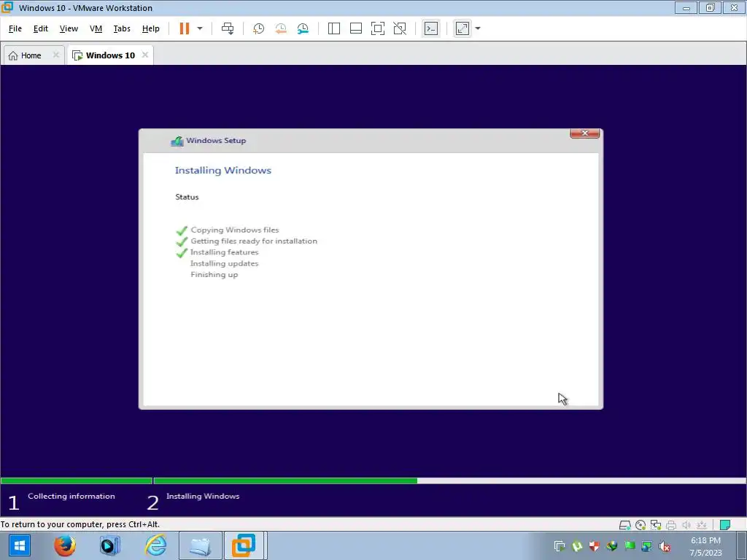Click the USB device status icon

click(701, 525)
